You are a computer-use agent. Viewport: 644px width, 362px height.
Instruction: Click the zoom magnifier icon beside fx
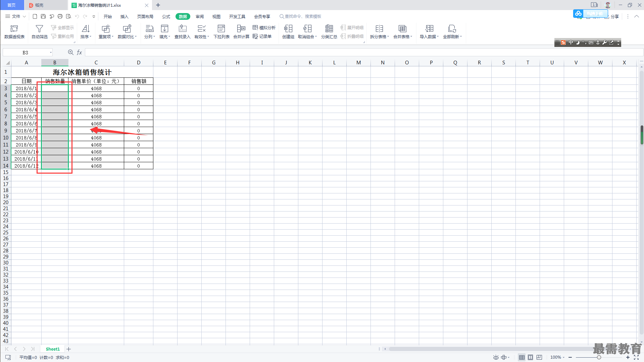click(x=70, y=52)
